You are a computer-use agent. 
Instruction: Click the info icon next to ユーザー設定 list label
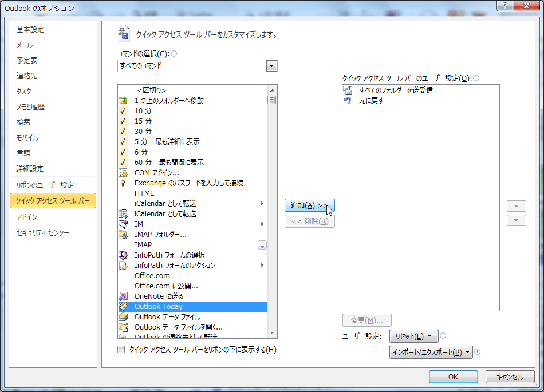(x=476, y=78)
